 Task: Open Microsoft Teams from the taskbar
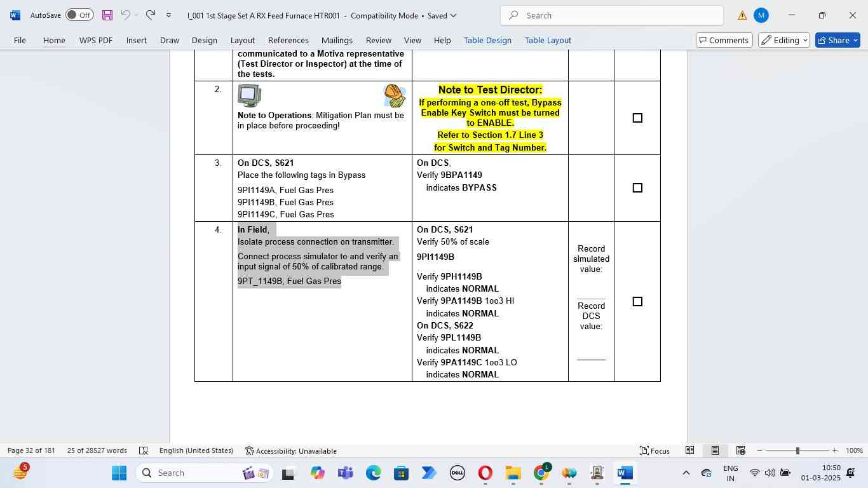click(345, 473)
